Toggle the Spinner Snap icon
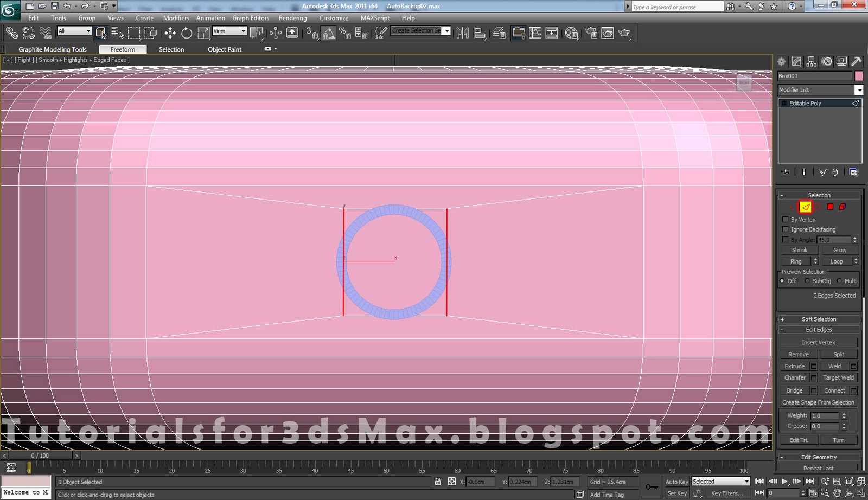 [x=361, y=33]
